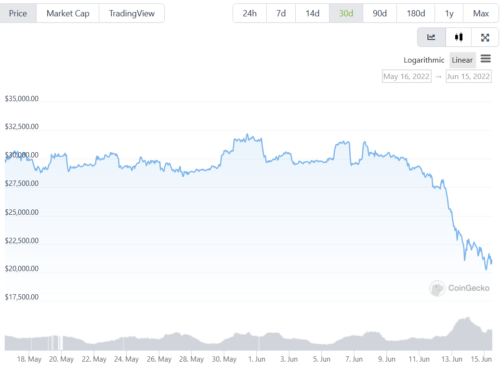
Task: Select the 1y range button
Action: coord(449,13)
